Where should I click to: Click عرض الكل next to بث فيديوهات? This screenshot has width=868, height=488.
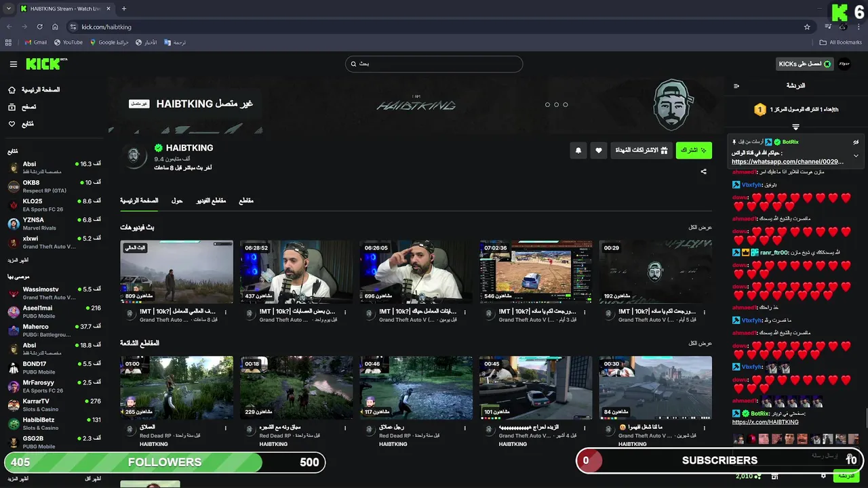tap(700, 228)
